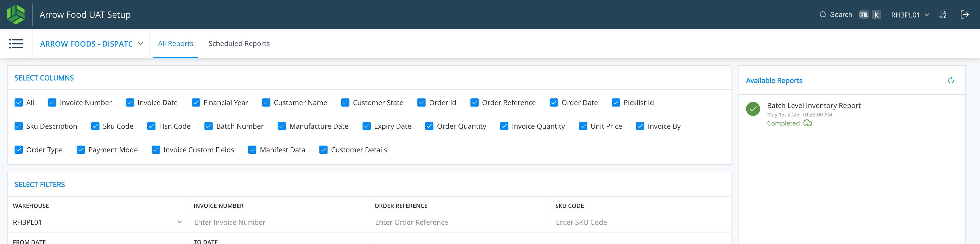Toggle the Picklist Id checkbox
Viewport: 980px width, 244px height.
pos(616,102)
